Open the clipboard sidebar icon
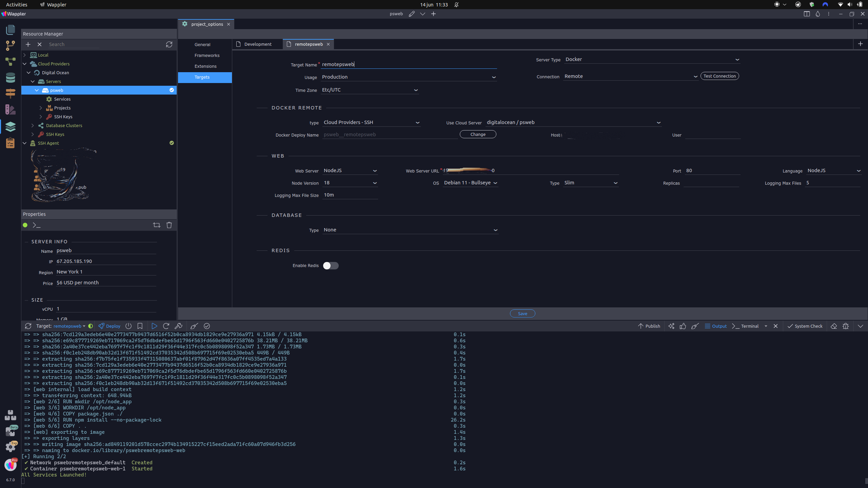 pos(11,143)
